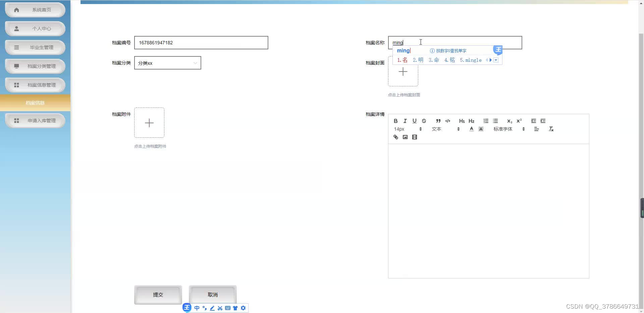Click the 取消 cancel button
The height and width of the screenshot is (313, 644).
click(x=213, y=295)
